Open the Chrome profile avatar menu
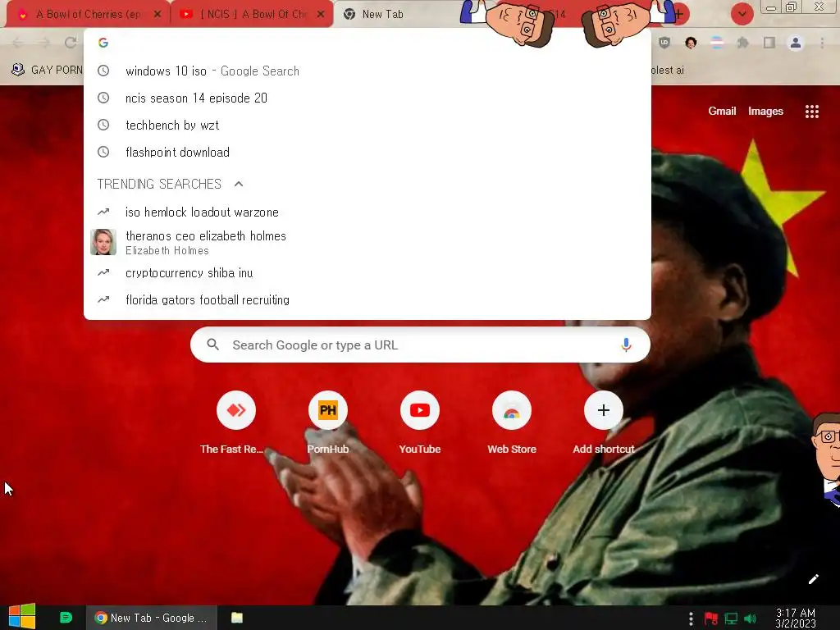Screen dimensions: 840x630 (796, 43)
